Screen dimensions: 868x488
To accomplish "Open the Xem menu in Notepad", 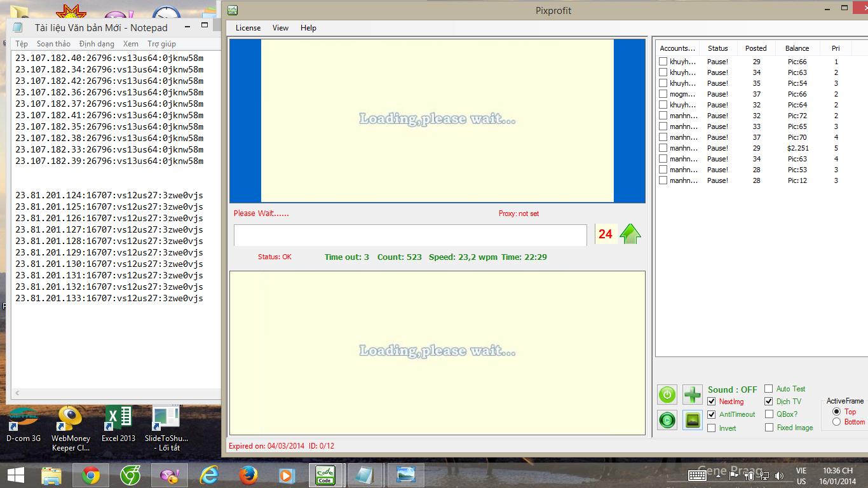I will [131, 44].
